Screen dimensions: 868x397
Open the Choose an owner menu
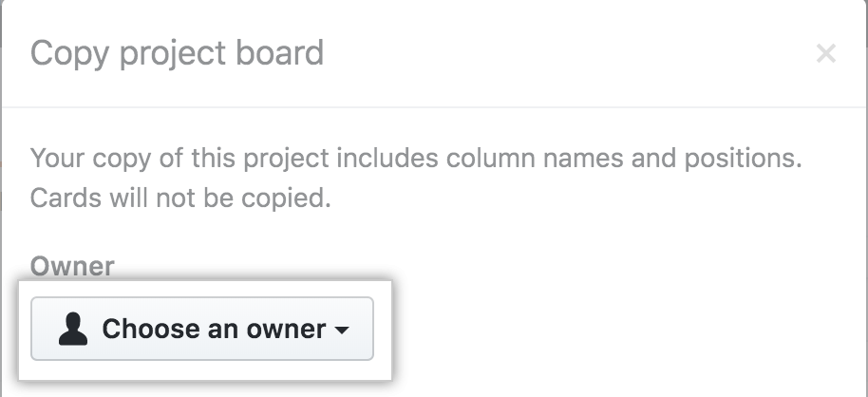(x=202, y=329)
